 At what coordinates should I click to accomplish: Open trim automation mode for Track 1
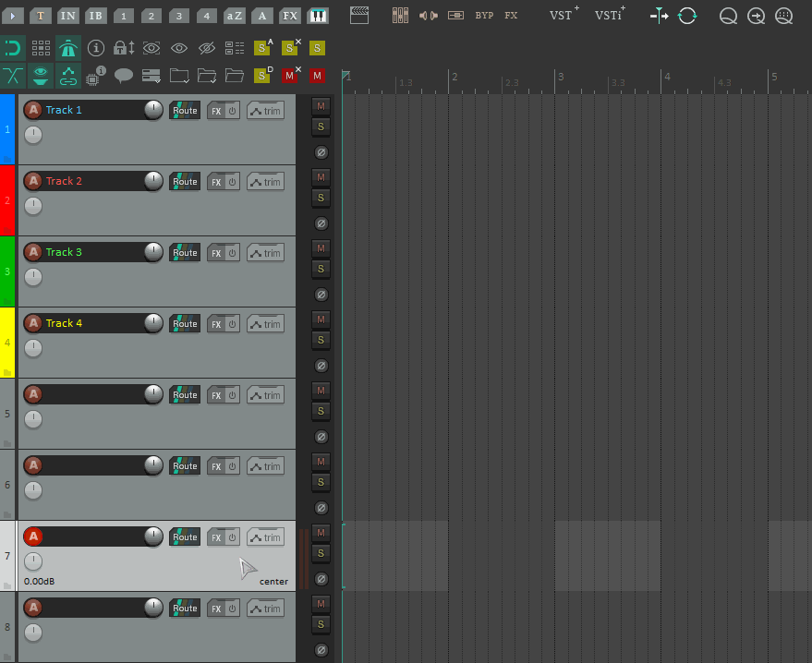pyautogui.click(x=266, y=111)
